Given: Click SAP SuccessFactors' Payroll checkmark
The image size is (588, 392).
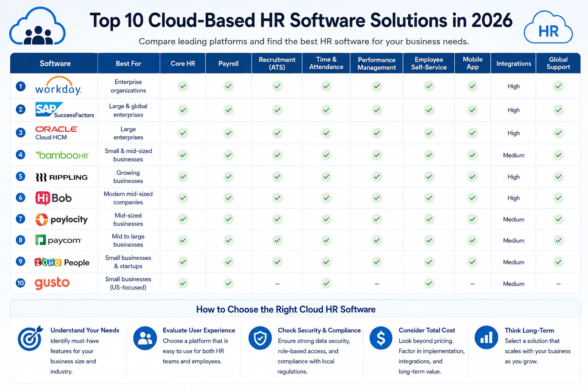Looking at the screenshot, I should [229, 110].
